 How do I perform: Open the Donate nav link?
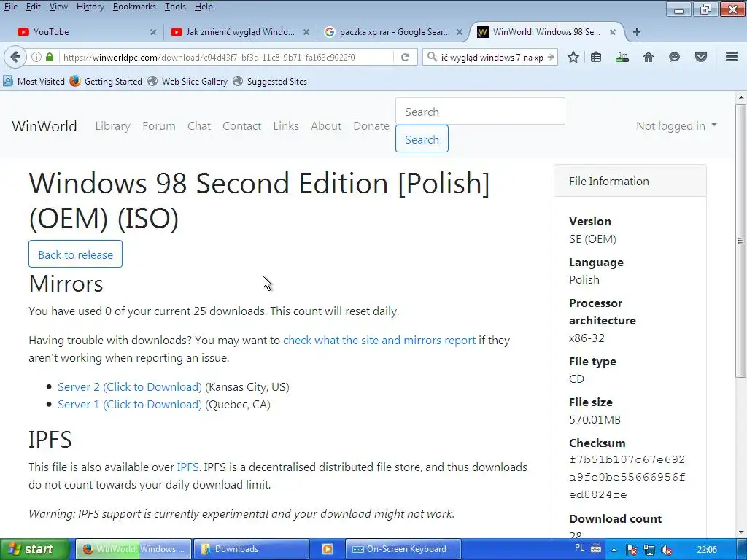371,126
